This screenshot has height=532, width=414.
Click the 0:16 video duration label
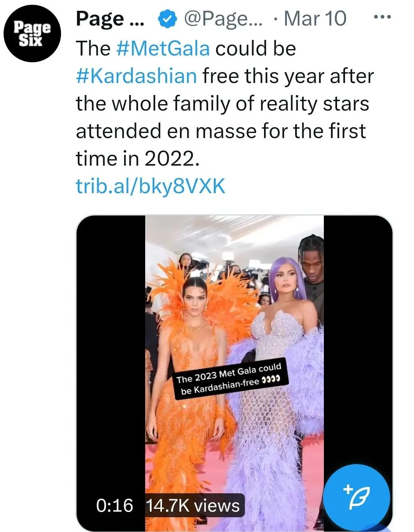tap(114, 506)
